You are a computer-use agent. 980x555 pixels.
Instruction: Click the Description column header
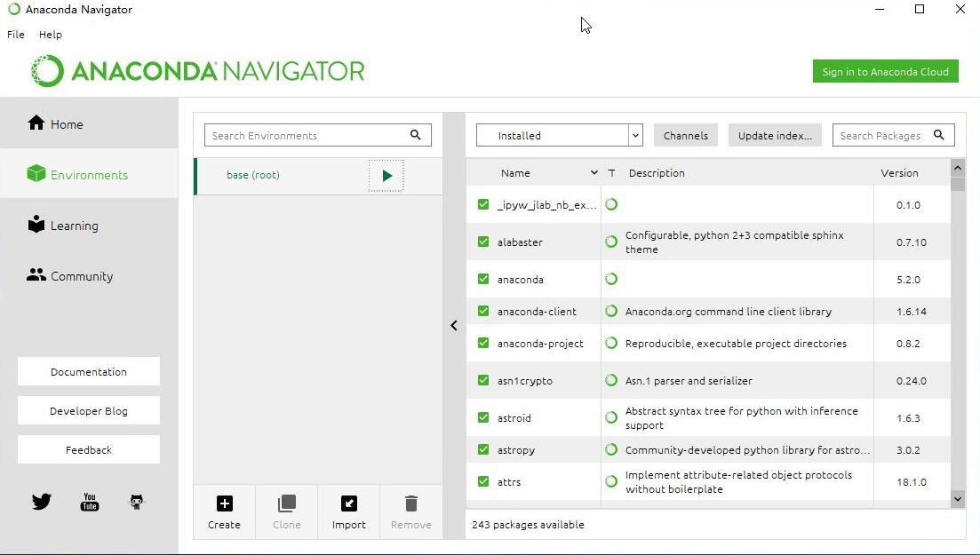[657, 172]
